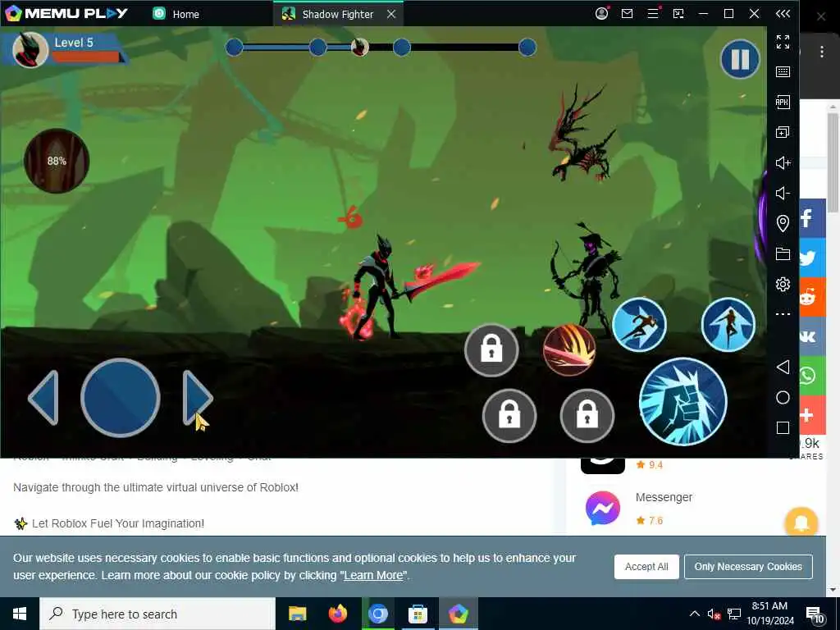Click the orange notification bell button
Viewport: 840px width, 630px height.
[801, 523]
